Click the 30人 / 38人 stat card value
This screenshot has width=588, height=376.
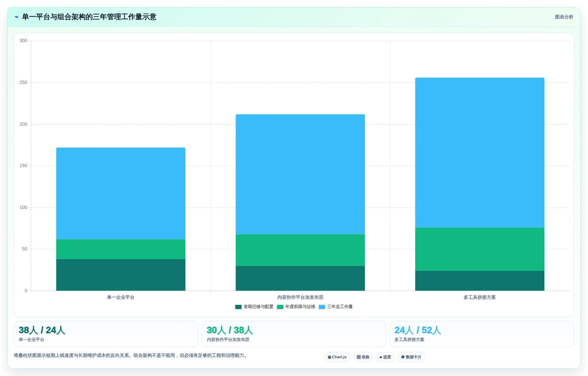pyautogui.click(x=230, y=330)
